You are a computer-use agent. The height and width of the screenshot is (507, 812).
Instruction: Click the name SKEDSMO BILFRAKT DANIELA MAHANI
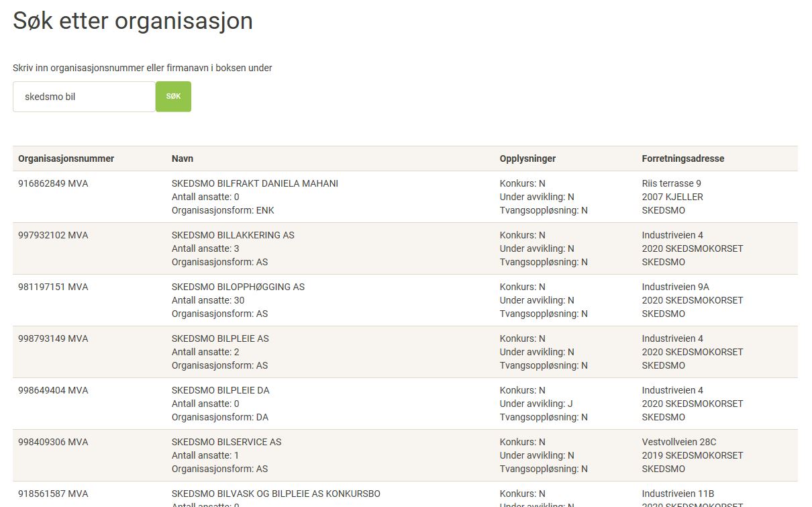click(255, 183)
